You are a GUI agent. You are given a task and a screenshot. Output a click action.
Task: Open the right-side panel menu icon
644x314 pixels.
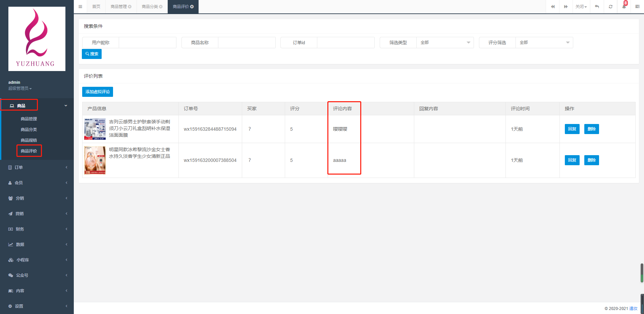[x=637, y=7]
